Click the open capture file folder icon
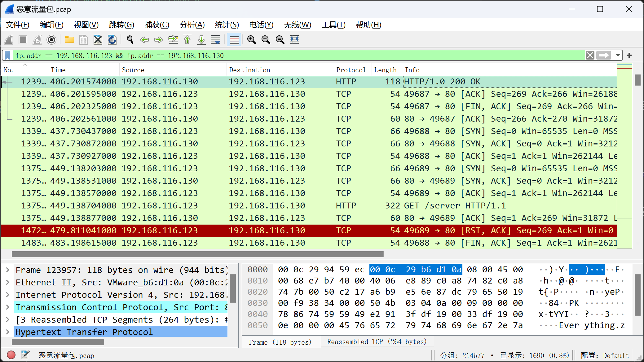 click(69, 40)
